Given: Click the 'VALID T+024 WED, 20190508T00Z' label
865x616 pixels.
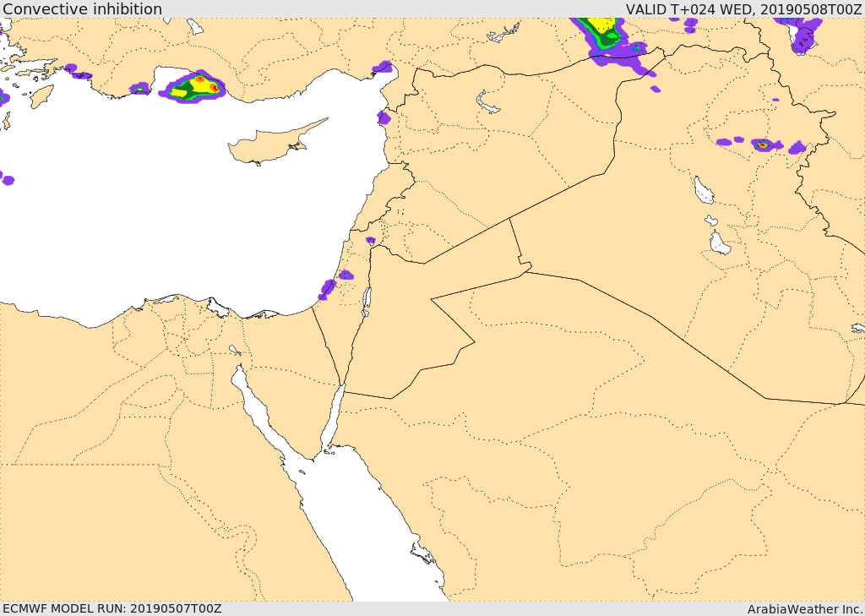Looking at the screenshot, I should click(743, 8).
